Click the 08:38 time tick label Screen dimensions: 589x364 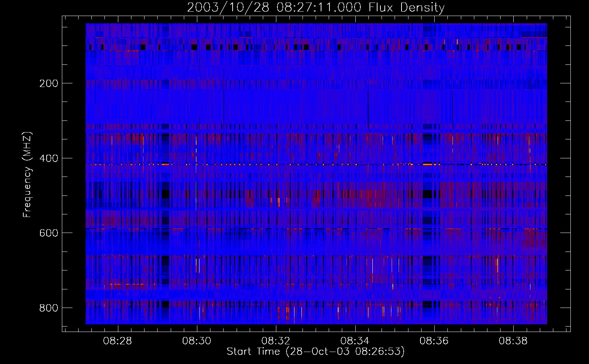tap(513, 341)
